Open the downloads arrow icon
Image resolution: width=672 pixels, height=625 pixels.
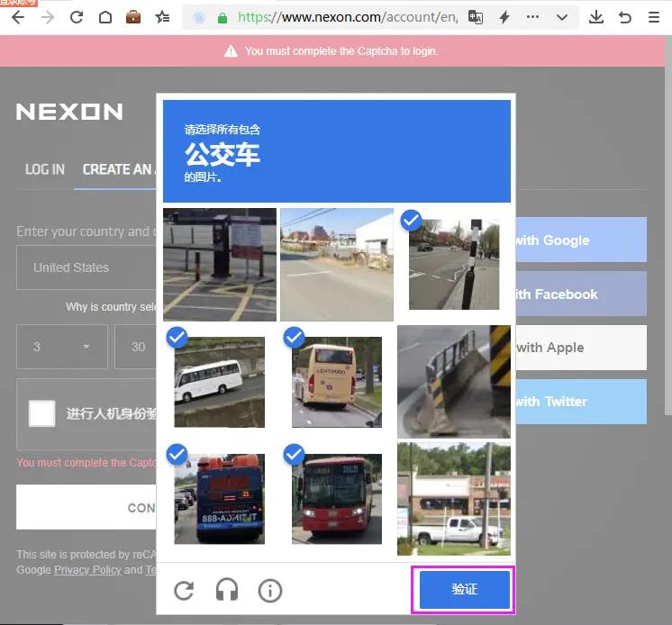(596, 17)
